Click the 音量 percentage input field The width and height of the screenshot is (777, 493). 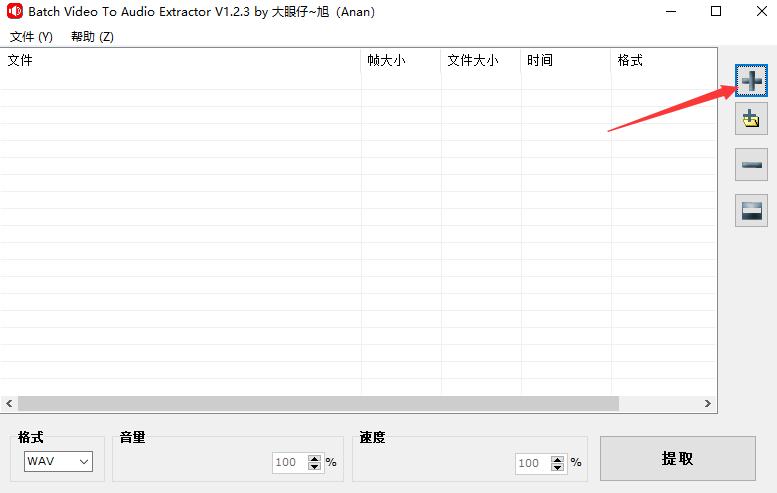click(290, 463)
